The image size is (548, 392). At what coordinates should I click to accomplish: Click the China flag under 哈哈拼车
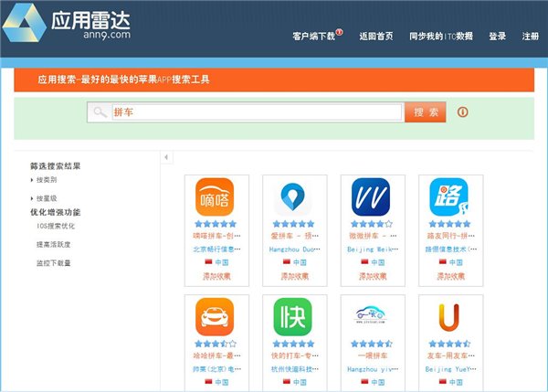click(x=208, y=382)
